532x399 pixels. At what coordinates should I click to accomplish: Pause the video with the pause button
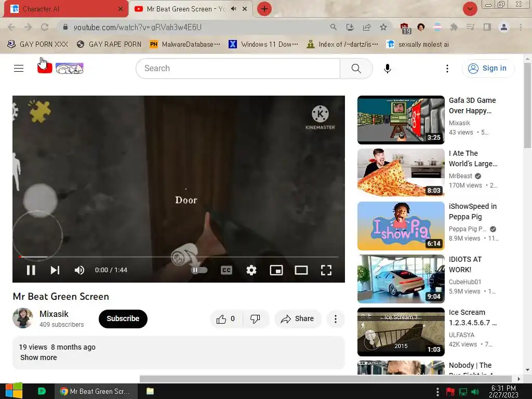pyautogui.click(x=31, y=270)
